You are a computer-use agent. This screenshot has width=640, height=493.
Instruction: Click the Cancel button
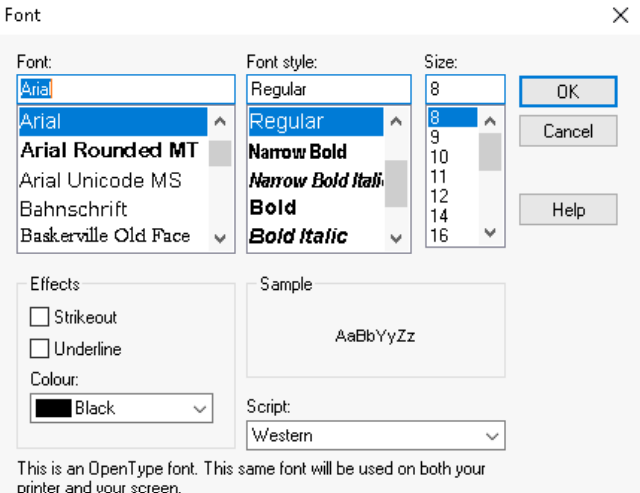tap(567, 131)
